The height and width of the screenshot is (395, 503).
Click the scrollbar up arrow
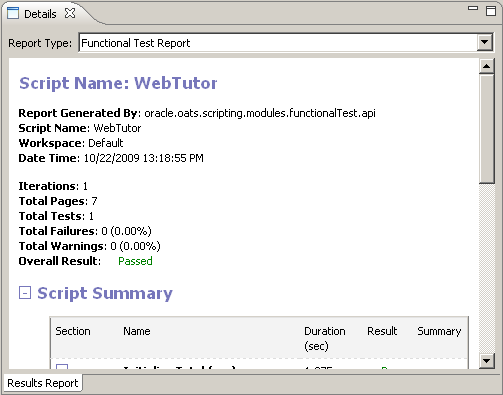(x=486, y=66)
